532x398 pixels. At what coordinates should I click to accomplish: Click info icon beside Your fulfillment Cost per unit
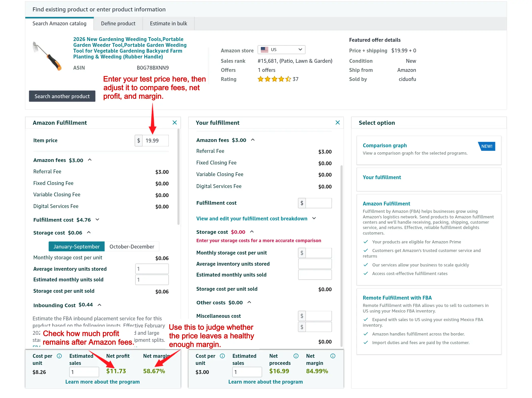(x=222, y=356)
